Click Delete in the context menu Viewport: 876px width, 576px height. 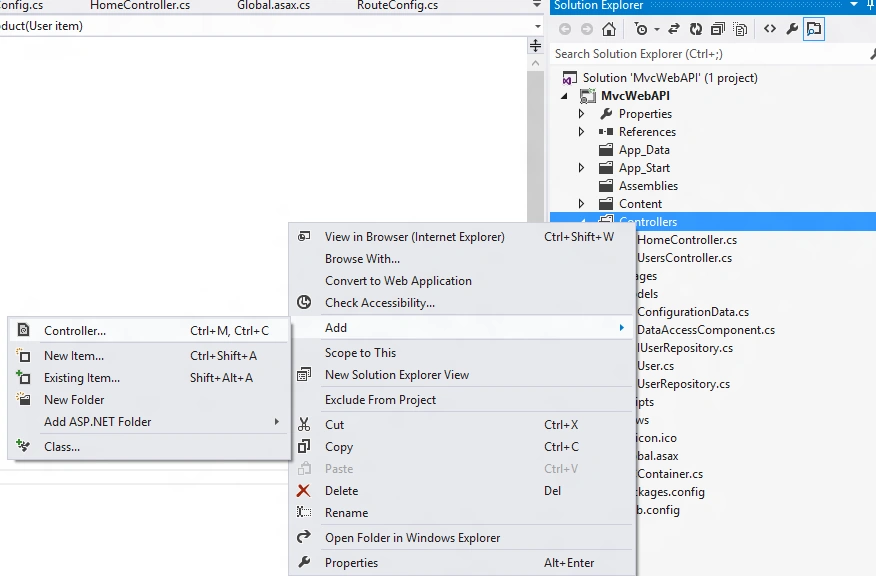[462, 491]
